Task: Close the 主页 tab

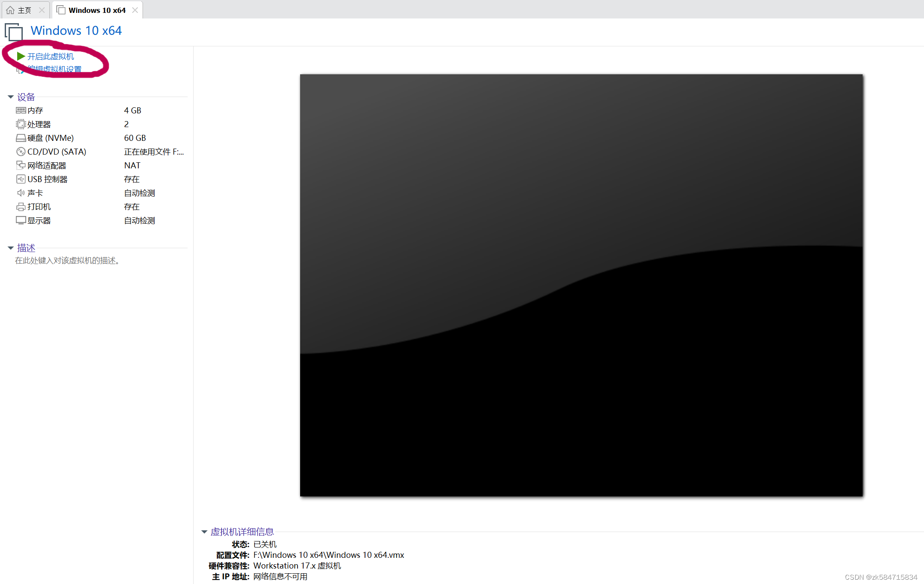Action: pyautogui.click(x=42, y=10)
